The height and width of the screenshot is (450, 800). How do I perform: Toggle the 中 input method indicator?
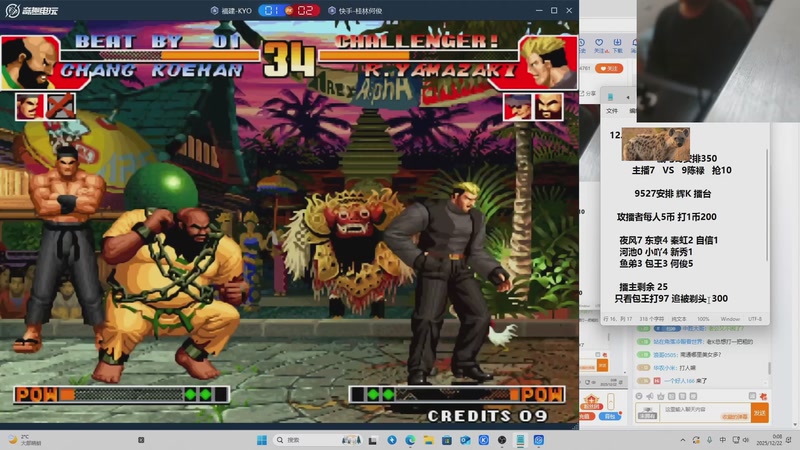tap(723, 440)
